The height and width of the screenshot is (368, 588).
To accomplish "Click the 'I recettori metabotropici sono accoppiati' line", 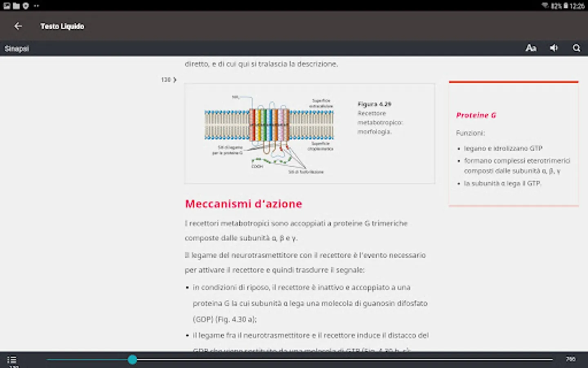I will (x=296, y=223).
